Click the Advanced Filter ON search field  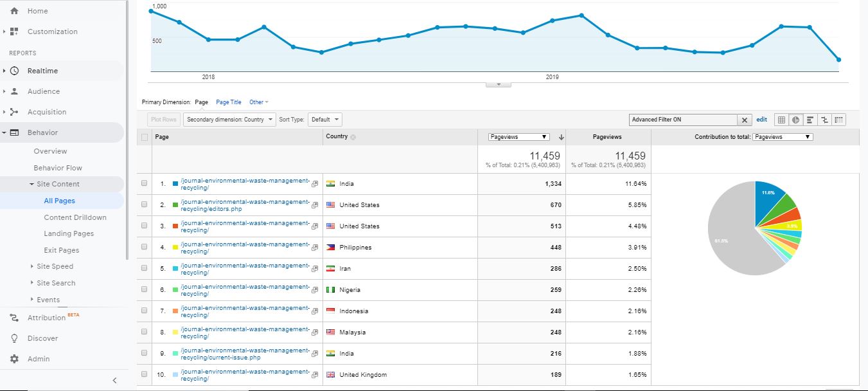pyautogui.click(x=683, y=120)
